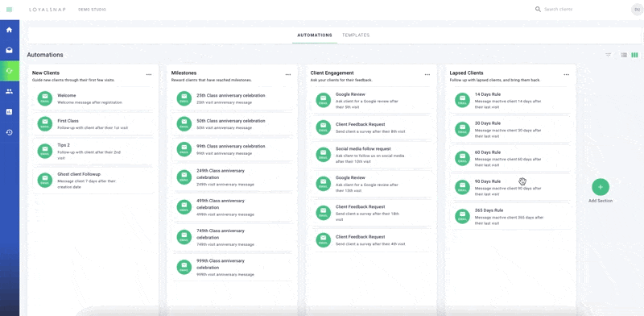The image size is (644, 316).
Task: Click the Lapsed Clients section title
Action: pos(466,73)
